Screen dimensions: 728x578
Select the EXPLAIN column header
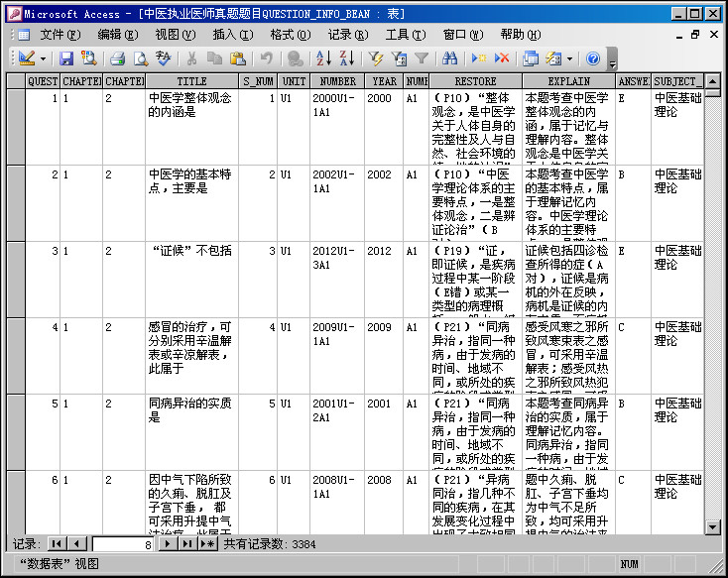(569, 81)
